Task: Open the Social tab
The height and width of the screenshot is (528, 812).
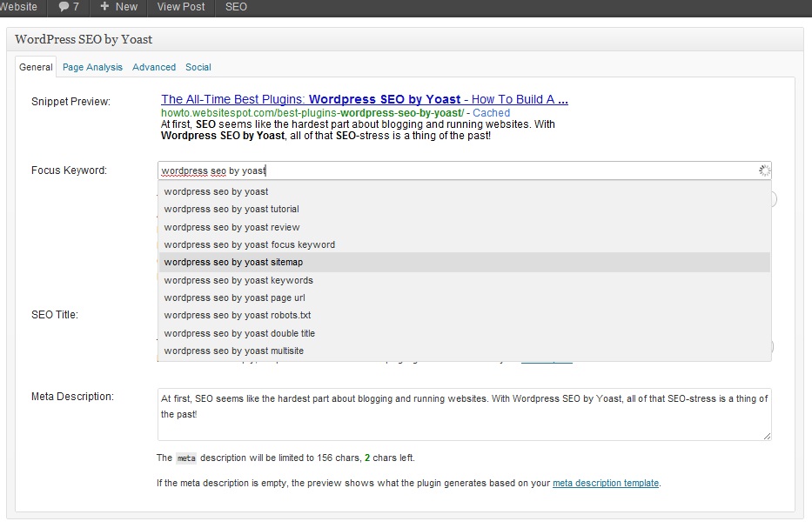Action: click(x=198, y=67)
